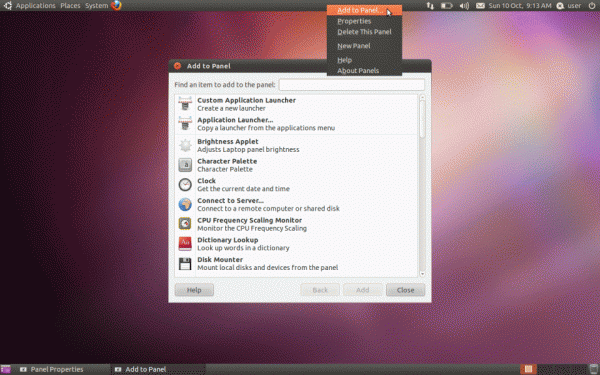Launch Firefox from the top panel
600x375 pixels.
(x=116, y=5)
